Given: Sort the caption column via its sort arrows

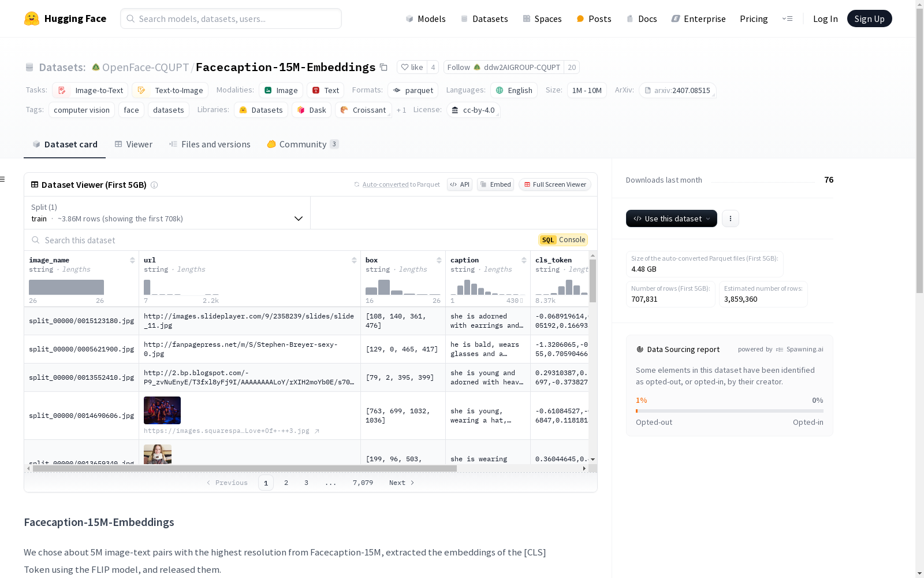Looking at the screenshot, I should pos(524,260).
